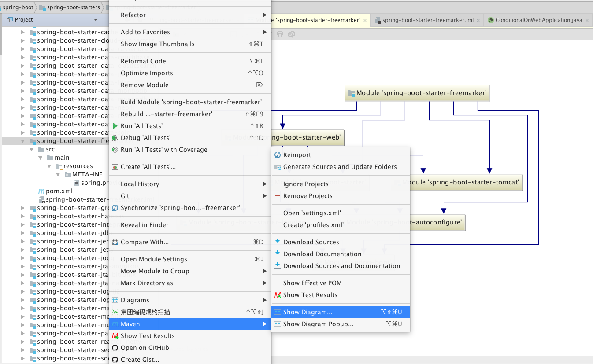Select Create 'profiles.xml'
This screenshot has width=593, height=364.
coord(341,225)
